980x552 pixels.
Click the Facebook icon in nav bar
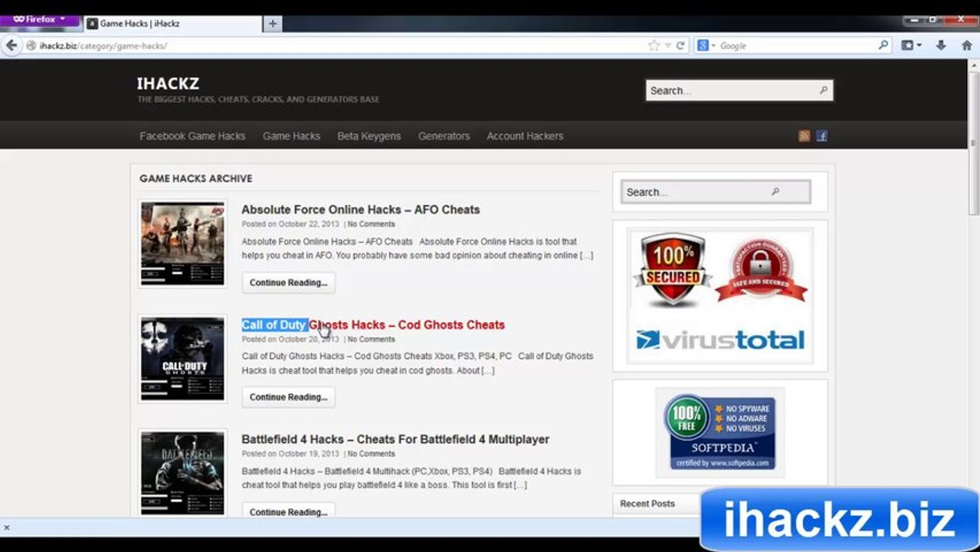[x=821, y=136]
